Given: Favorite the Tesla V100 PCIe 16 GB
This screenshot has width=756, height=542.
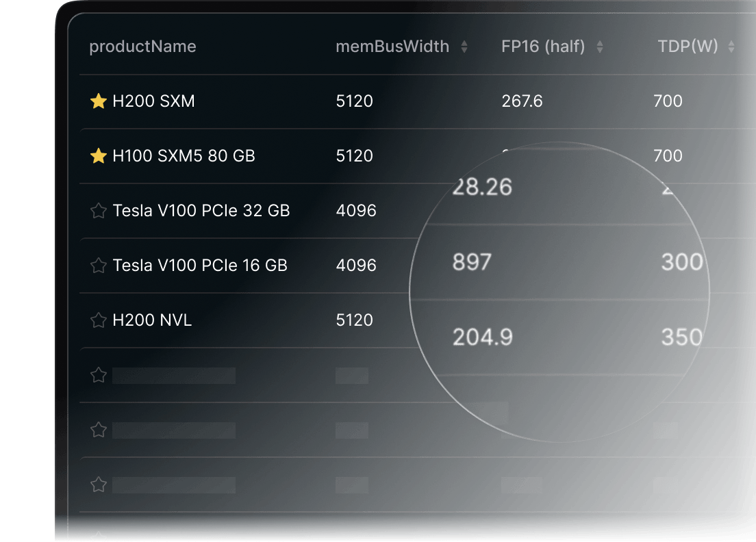Looking at the screenshot, I should [x=99, y=266].
